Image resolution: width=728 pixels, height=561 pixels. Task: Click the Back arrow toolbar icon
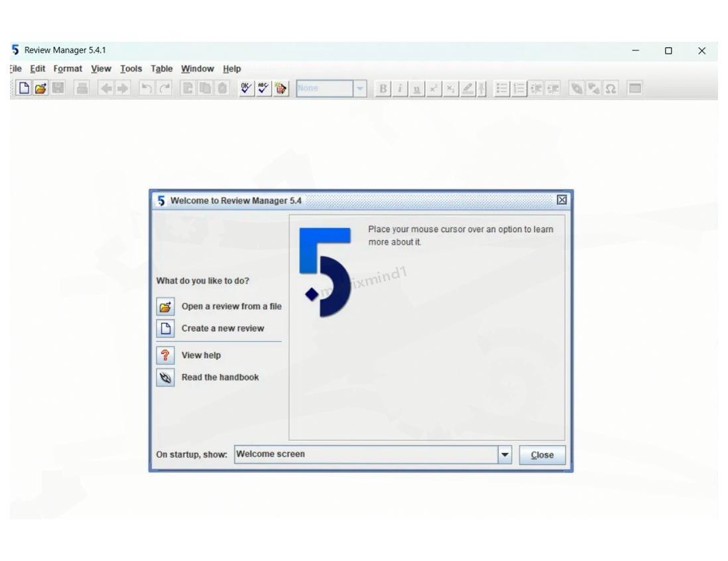click(x=106, y=88)
